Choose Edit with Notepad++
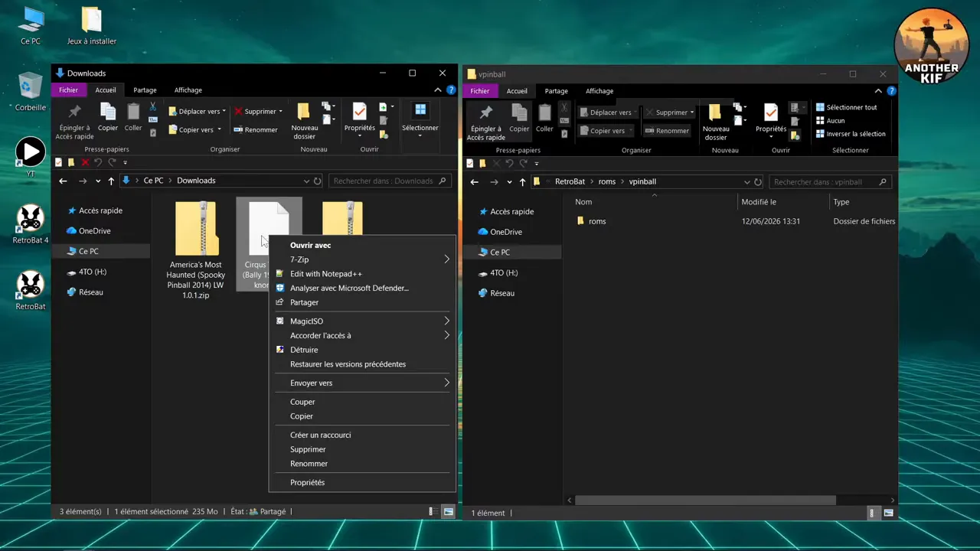Screen dimensions: 980x551 click(362, 274)
